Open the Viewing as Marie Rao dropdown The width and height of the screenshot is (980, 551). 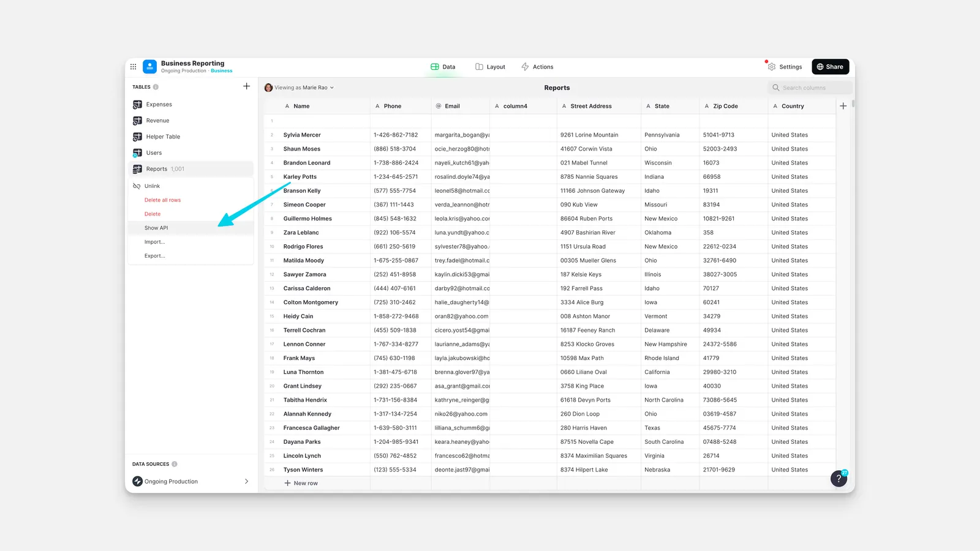tap(299, 88)
